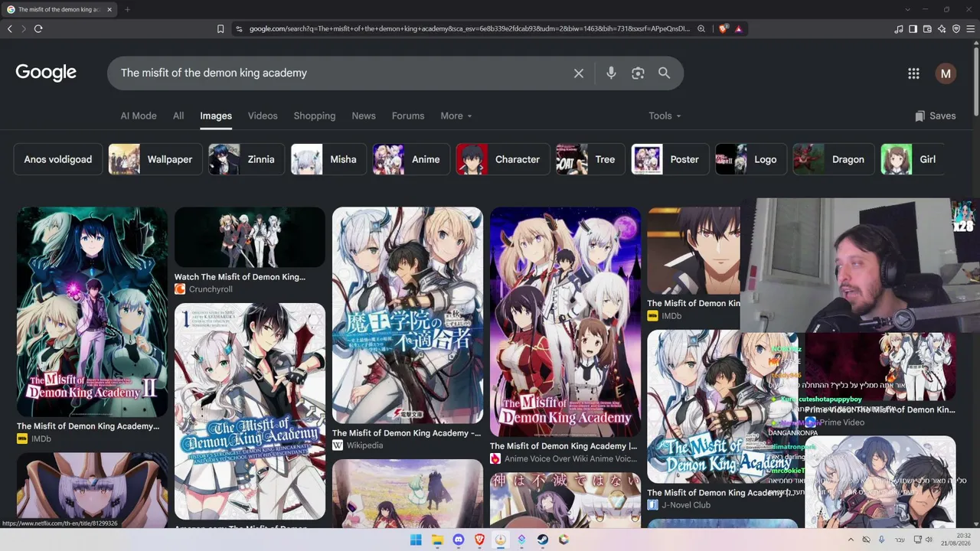Clear the search box with the X
980x551 pixels.
579,73
